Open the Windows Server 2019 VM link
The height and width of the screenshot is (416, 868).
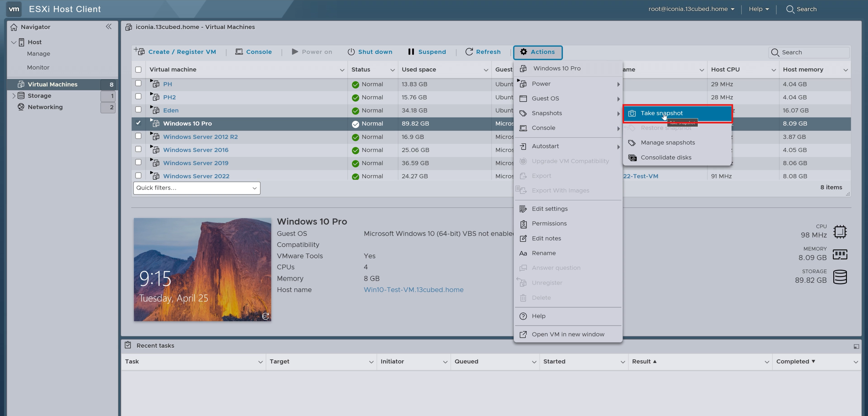[195, 163]
